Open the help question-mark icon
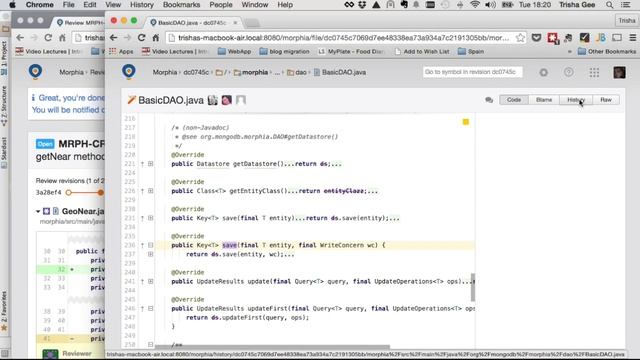The image size is (640, 360). pos(569,72)
